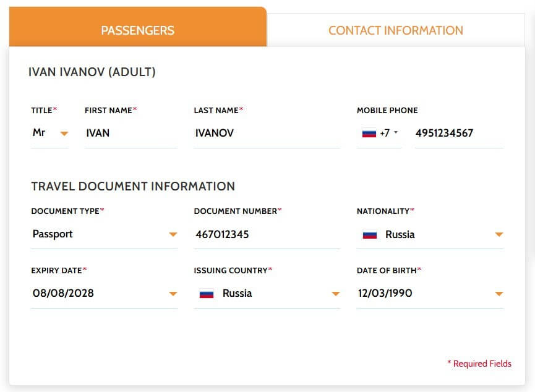The image size is (535, 392).
Task: Open the Document Type dropdown arrow
Action: 173,234
